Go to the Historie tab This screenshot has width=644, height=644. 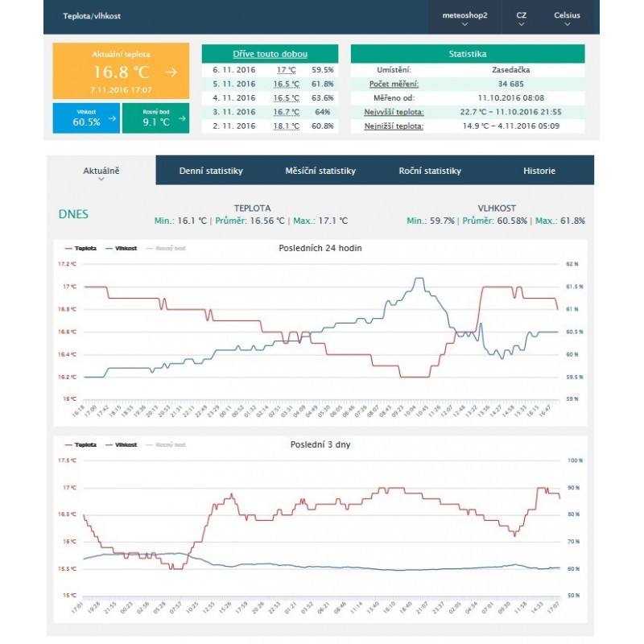539,171
